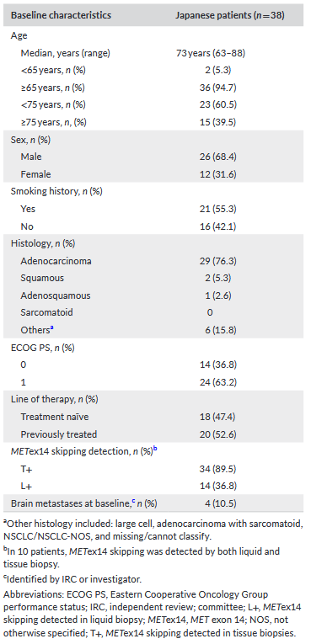Select the Treatment naïve value 18 (47.4)

(x=210, y=417)
